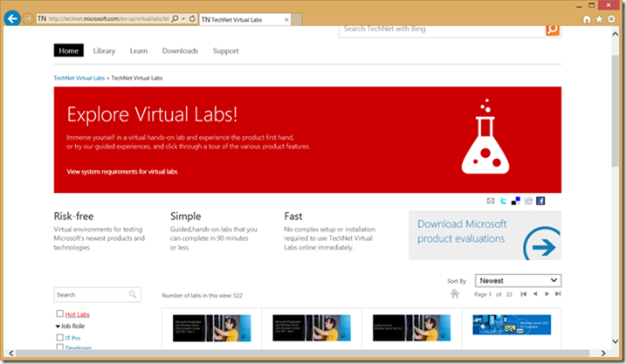Open the Library navigation item
626x364 pixels.
(104, 51)
